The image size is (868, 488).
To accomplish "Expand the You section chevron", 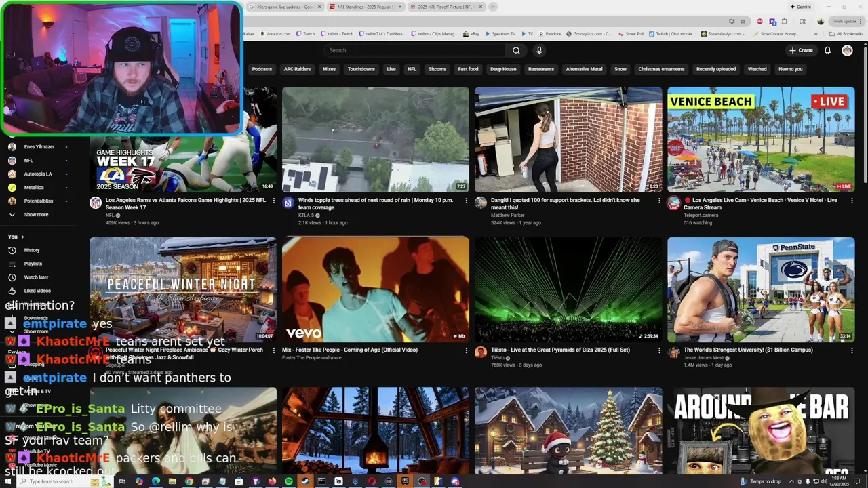I will [22, 237].
